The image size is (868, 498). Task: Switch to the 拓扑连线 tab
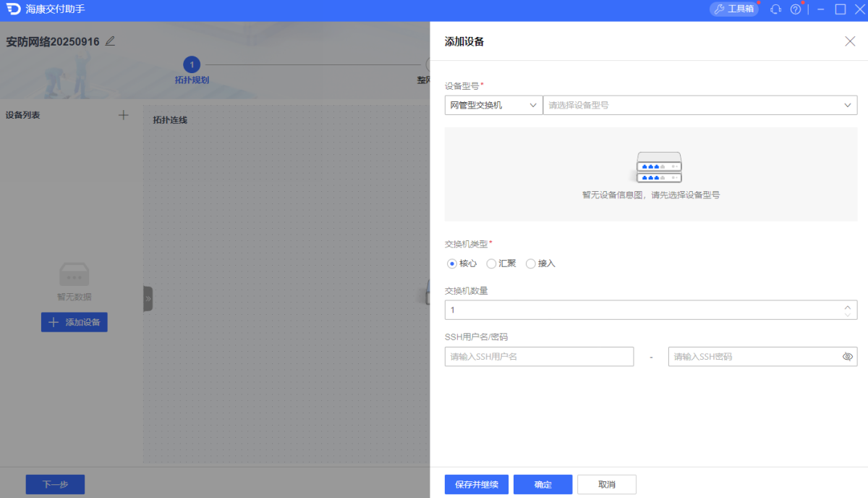click(168, 119)
